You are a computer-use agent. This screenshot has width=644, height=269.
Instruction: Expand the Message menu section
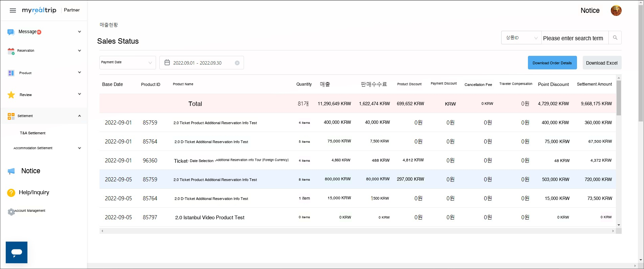[79, 32]
